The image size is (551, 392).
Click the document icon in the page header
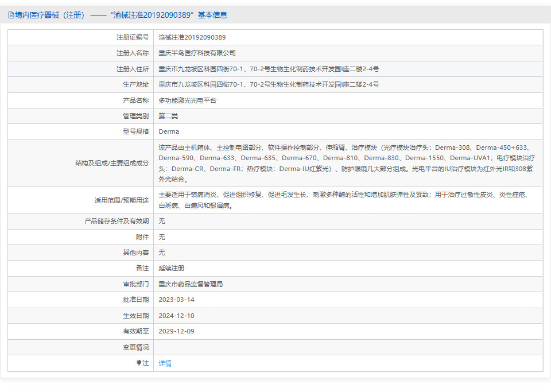tap(11, 15)
